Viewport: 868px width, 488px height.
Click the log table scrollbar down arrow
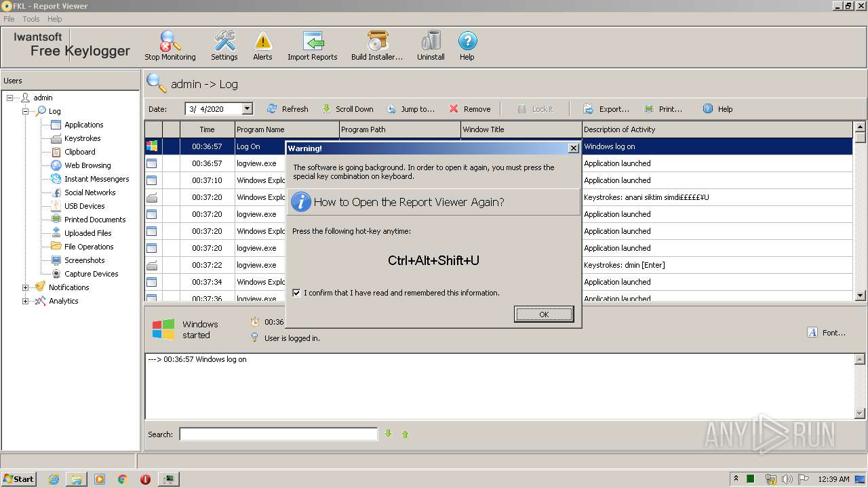click(x=861, y=296)
